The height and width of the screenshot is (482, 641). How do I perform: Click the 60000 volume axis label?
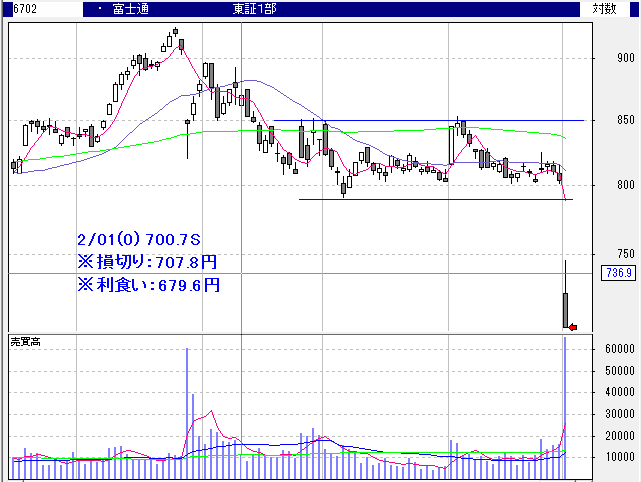[x=616, y=349]
